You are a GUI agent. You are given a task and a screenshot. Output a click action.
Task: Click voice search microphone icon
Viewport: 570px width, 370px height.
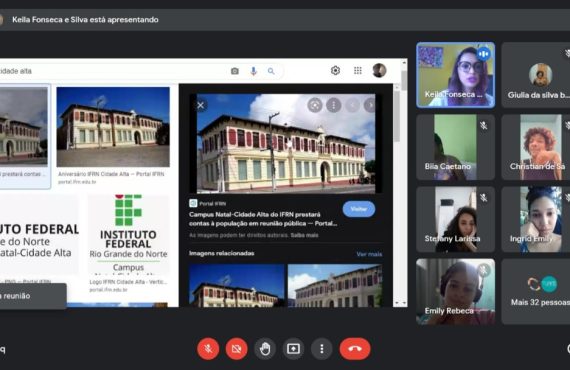(x=253, y=71)
